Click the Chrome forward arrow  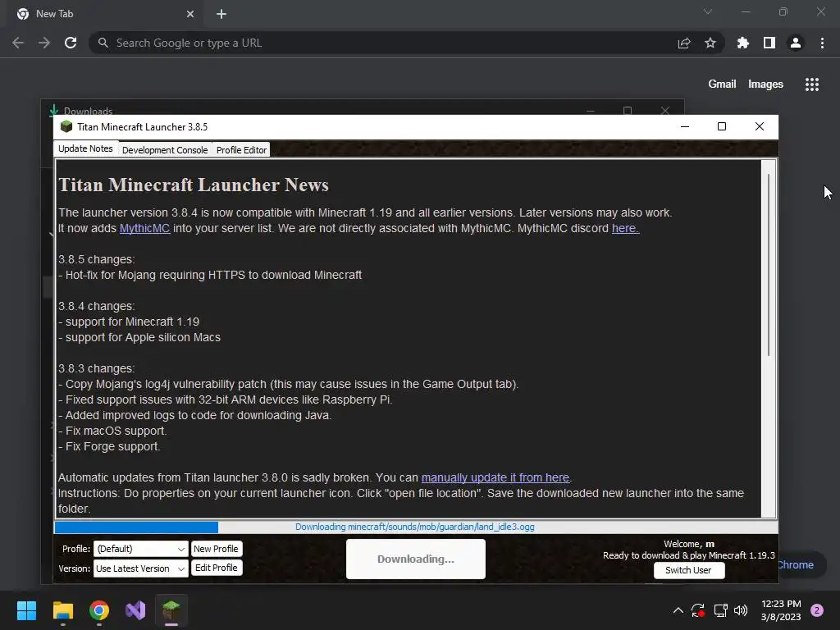(x=44, y=43)
